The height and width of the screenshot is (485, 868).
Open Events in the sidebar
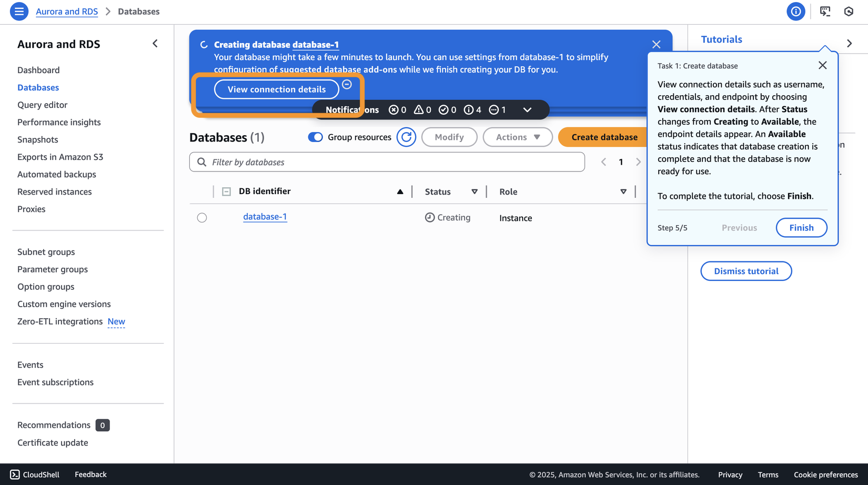(x=31, y=365)
